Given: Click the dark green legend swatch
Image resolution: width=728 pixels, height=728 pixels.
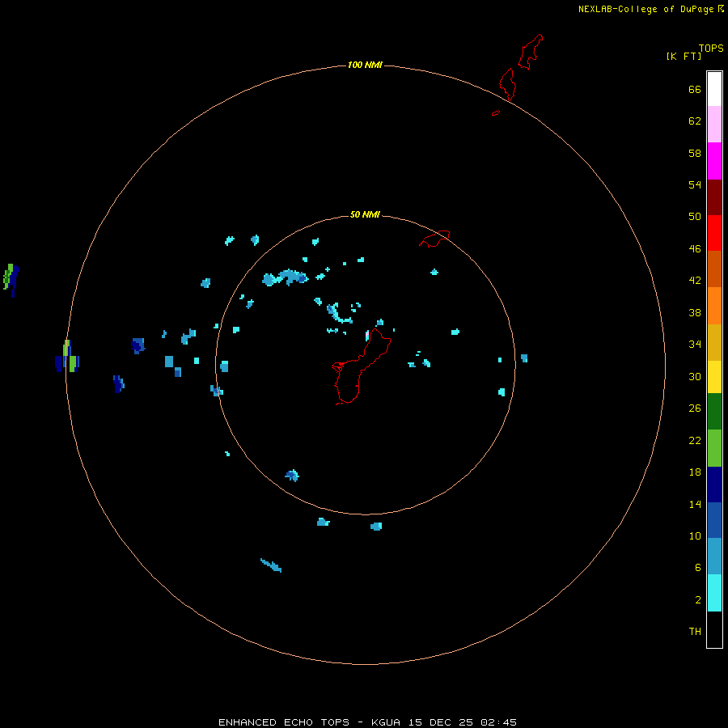Looking at the screenshot, I should 714,412.
